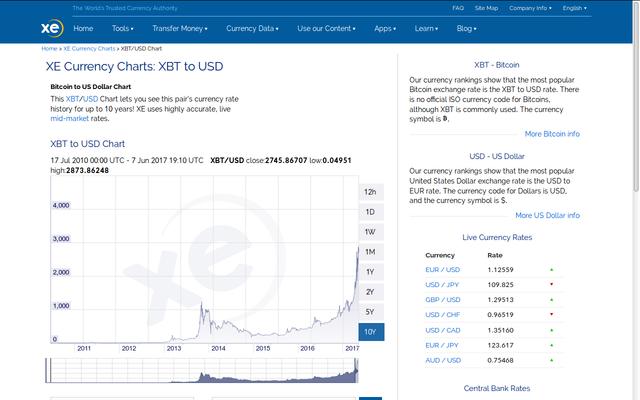Expand the Company Info dropdown

coord(530,8)
